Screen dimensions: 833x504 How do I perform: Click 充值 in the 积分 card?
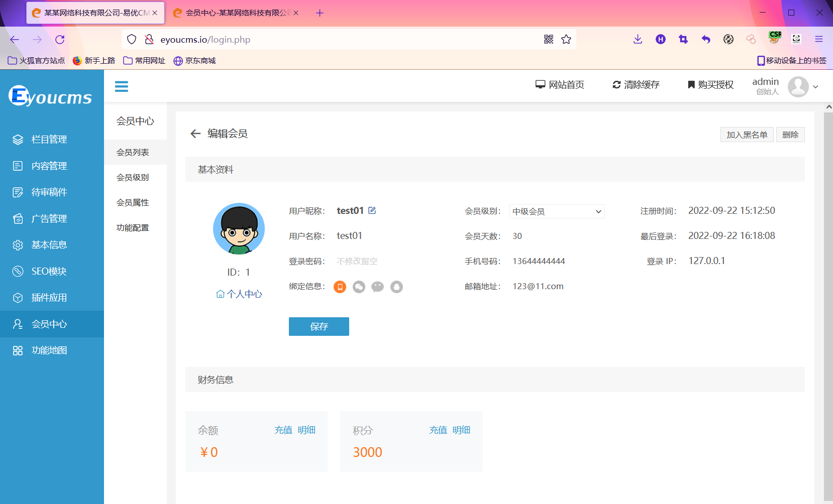pyautogui.click(x=438, y=430)
